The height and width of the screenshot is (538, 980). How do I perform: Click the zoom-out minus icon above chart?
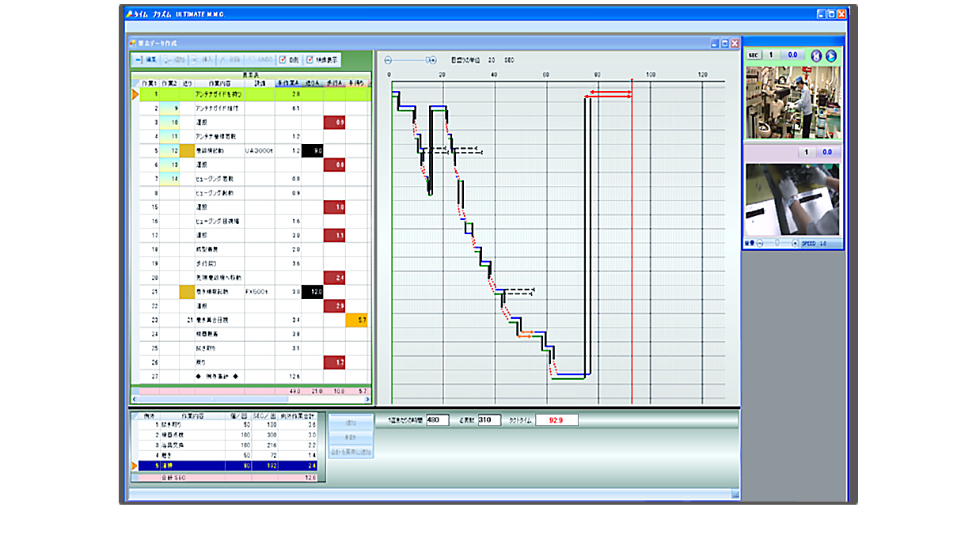coord(388,60)
